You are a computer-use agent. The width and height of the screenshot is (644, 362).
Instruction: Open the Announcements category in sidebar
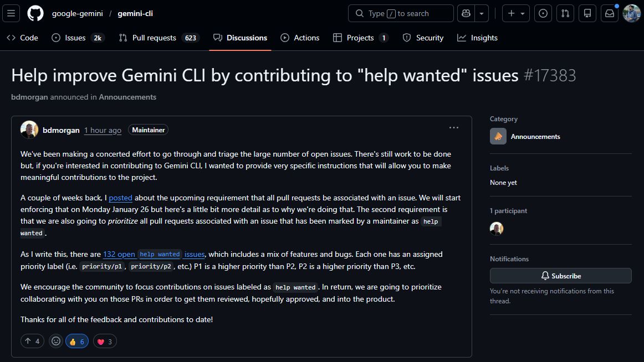[535, 137]
